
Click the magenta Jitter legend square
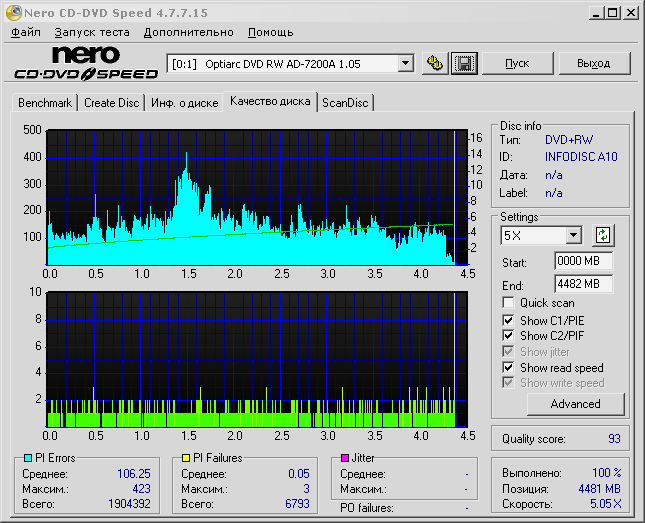[345, 458]
